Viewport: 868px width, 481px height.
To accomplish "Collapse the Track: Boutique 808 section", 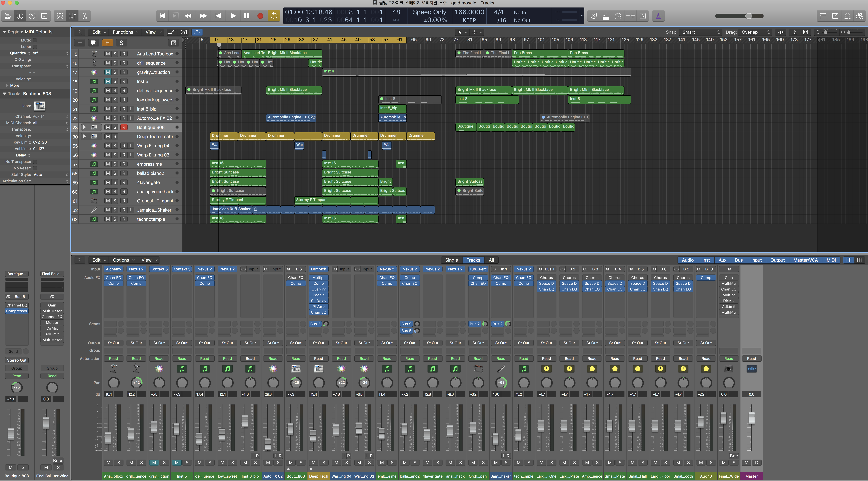I will (x=4, y=94).
